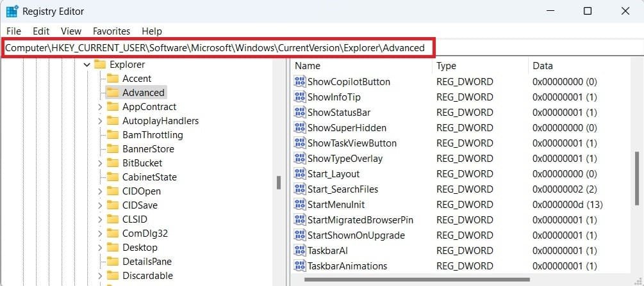Open the Favorites menu
Viewport: 644px width, 286px height.
click(x=111, y=31)
